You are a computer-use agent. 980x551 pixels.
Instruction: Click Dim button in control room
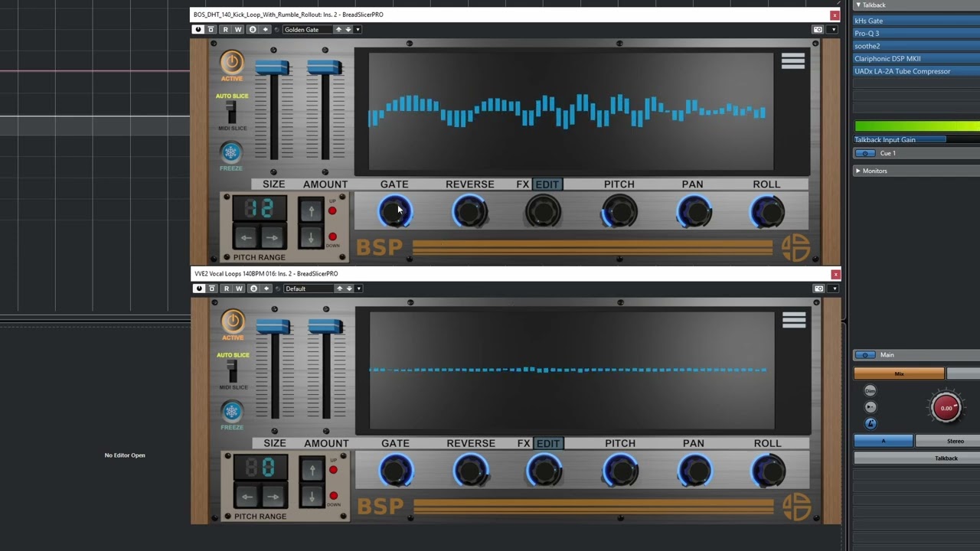pos(870,391)
